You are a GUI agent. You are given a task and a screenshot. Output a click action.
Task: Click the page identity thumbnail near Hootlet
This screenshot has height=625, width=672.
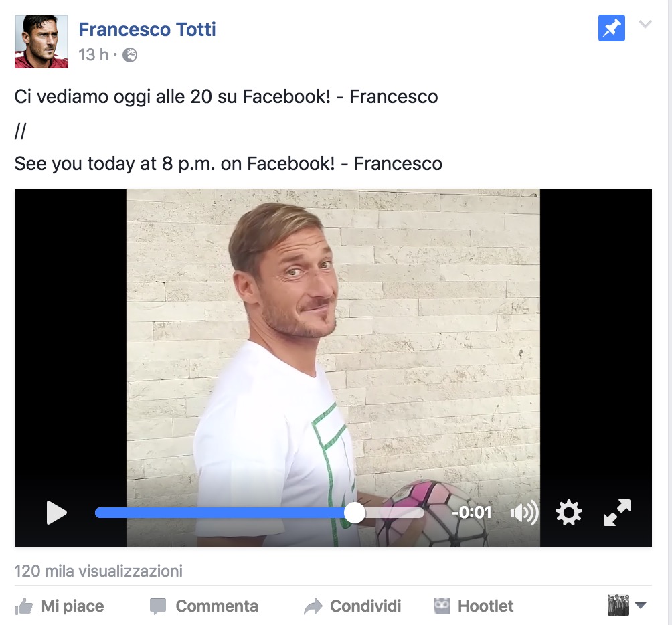[x=618, y=606]
